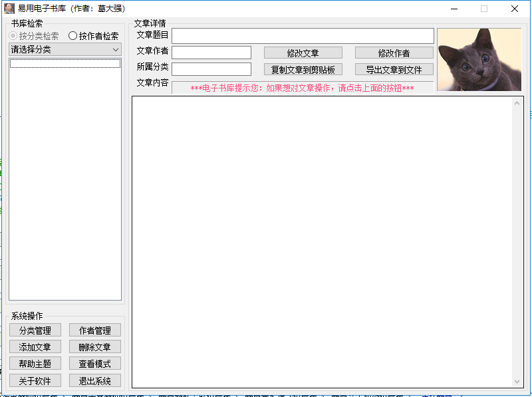Click 退出系统 to exit
Viewport: 532px width, 397px height.
[x=95, y=380]
